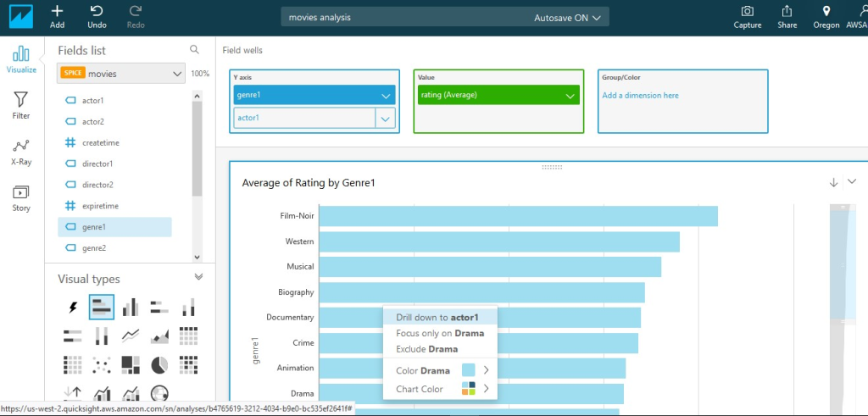Click the Western bar in the chart

click(499, 241)
